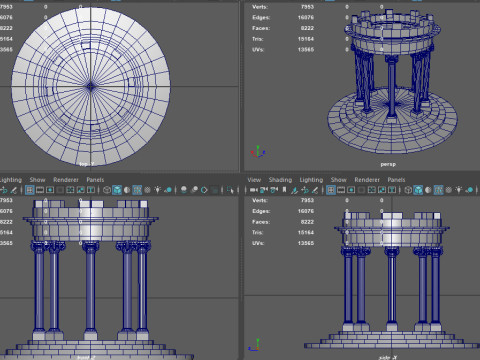Toggle motion blur in front view toolbar
Image resolution: width=480 pixels, height=360 pixels.
click(194, 190)
